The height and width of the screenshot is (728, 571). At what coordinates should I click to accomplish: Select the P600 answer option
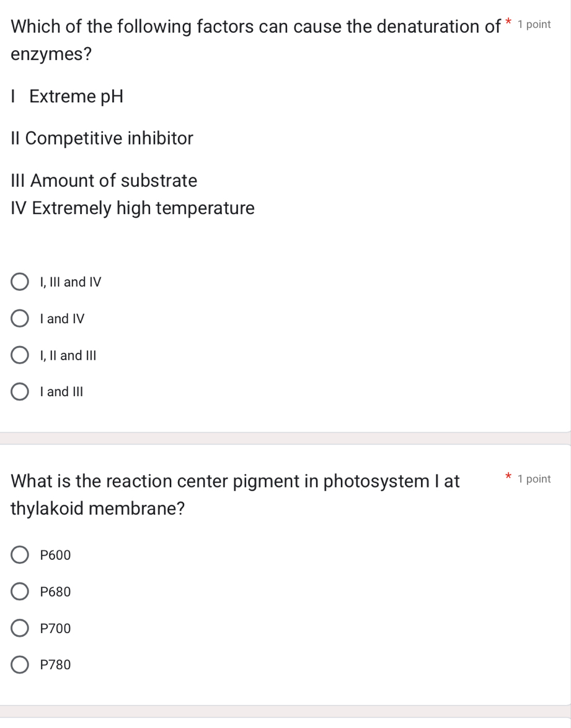click(x=19, y=554)
